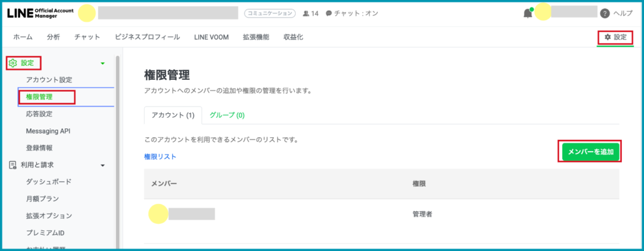
Task: Click the sidebar vertical scrollbar
Action: point(118,152)
